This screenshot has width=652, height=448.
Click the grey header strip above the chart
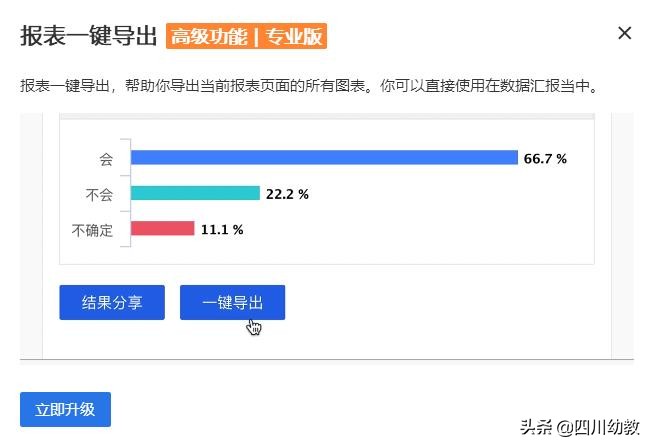pos(327,117)
